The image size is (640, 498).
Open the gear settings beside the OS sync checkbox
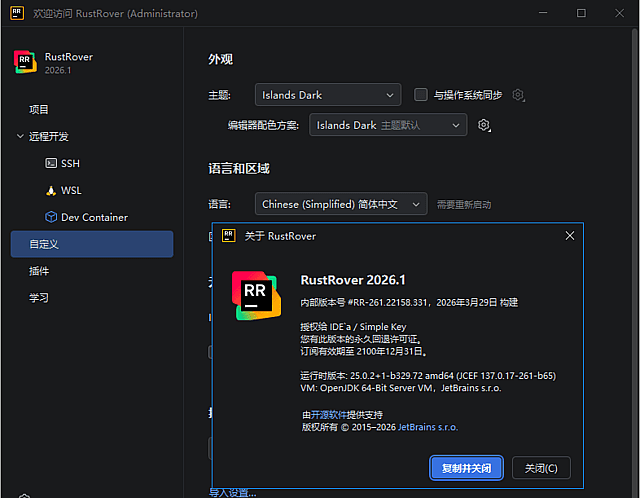(x=518, y=95)
